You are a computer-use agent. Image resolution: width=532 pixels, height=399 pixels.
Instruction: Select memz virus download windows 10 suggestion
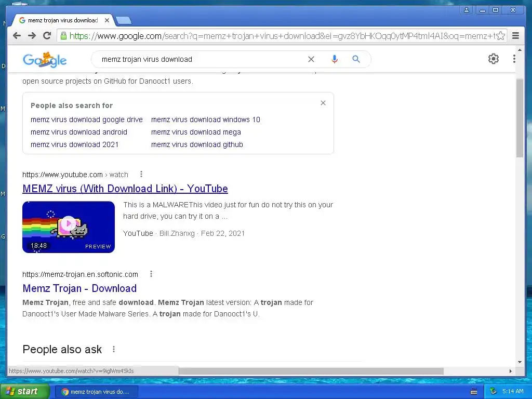click(x=206, y=120)
